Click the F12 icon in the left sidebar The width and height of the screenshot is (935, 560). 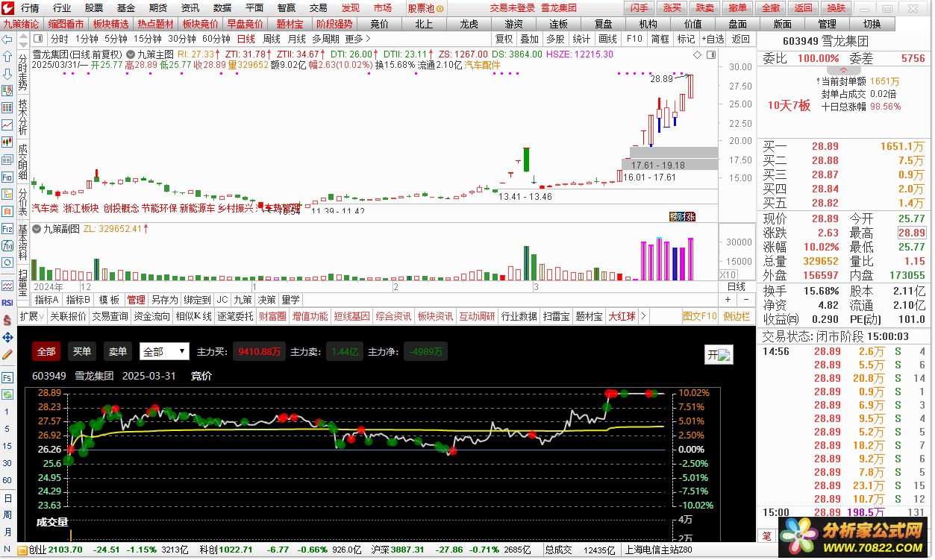pos(7,229)
